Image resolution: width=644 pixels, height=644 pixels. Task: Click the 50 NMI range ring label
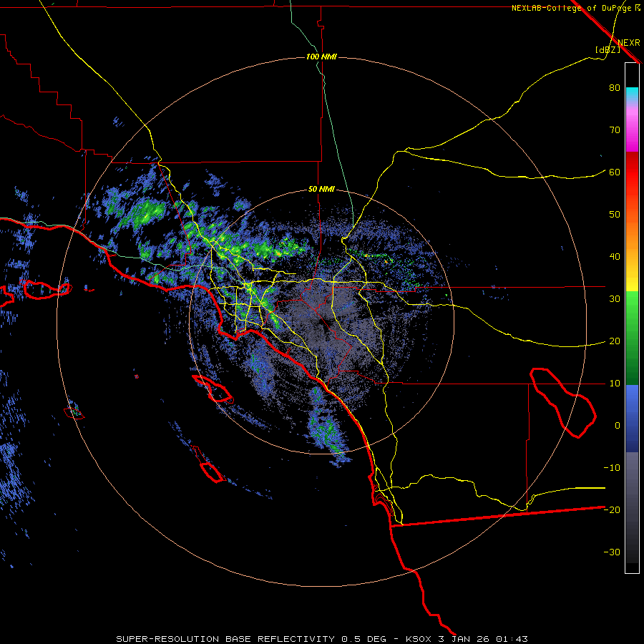[x=321, y=190]
